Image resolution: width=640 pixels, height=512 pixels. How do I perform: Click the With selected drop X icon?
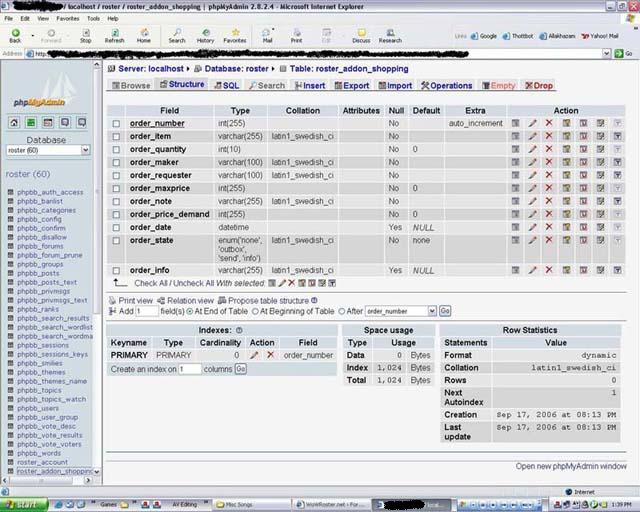(291, 283)
